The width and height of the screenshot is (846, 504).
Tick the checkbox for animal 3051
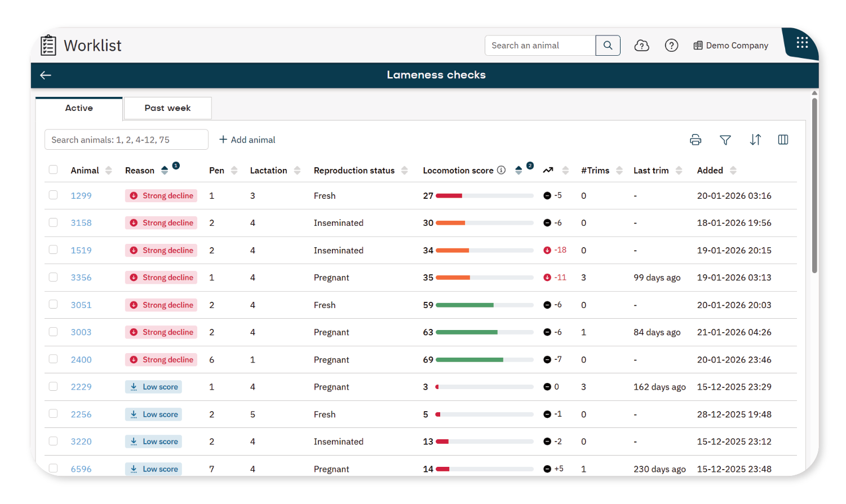click(53, 304)
